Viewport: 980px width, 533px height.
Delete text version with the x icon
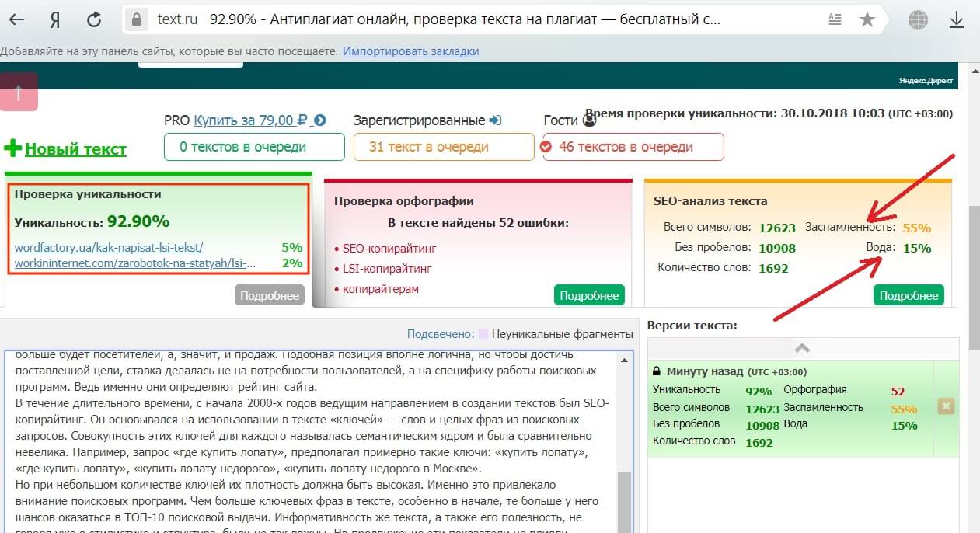pyautogui.click(x=946, y=406)
